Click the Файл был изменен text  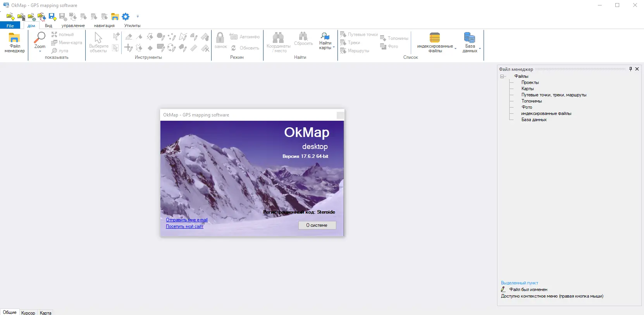(x=528, y=289)
